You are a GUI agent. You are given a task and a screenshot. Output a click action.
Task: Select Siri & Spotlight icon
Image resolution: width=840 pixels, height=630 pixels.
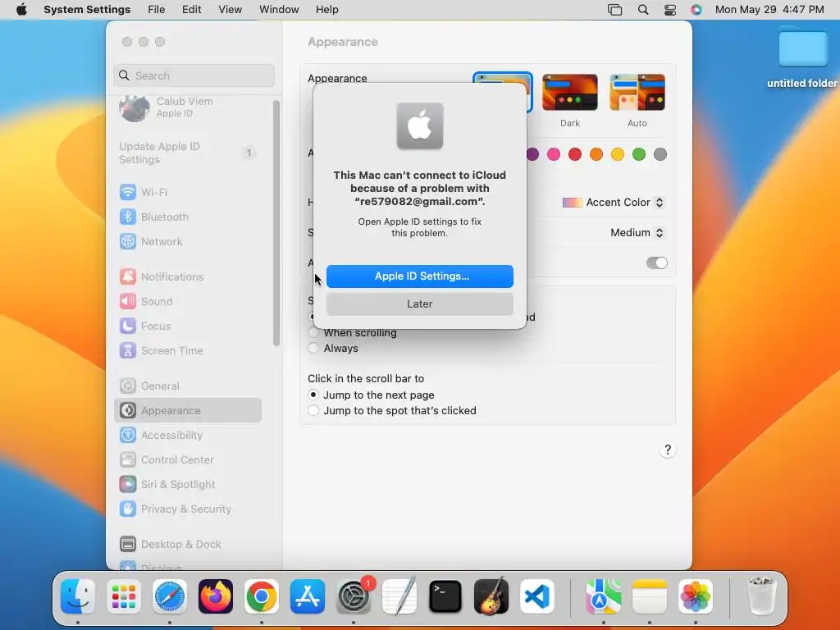[x=127, y=484]
